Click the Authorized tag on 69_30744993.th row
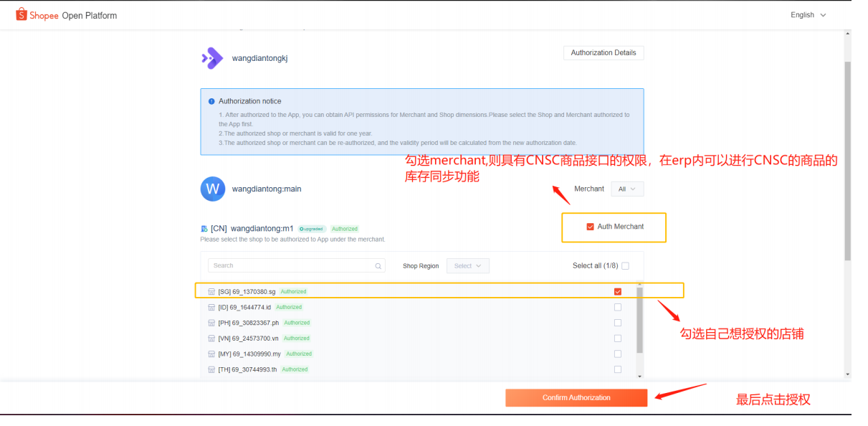Image resolution: width=868 pixels, height=426 pixels. pyautogui.click(x=295, y=370)
